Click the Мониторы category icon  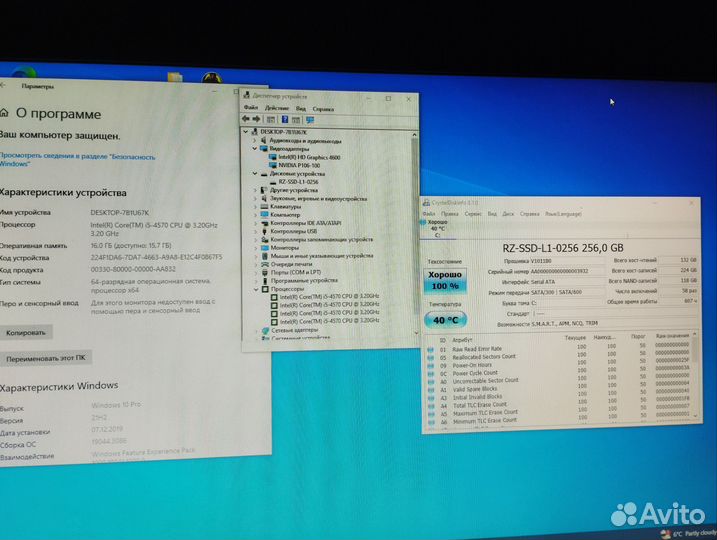click(264, 247)
